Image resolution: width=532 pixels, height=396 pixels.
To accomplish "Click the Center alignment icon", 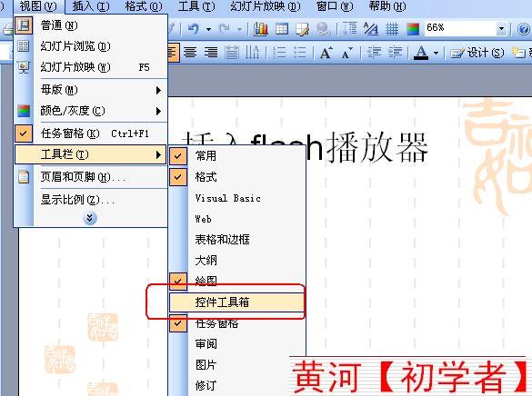I will [190, 53].
